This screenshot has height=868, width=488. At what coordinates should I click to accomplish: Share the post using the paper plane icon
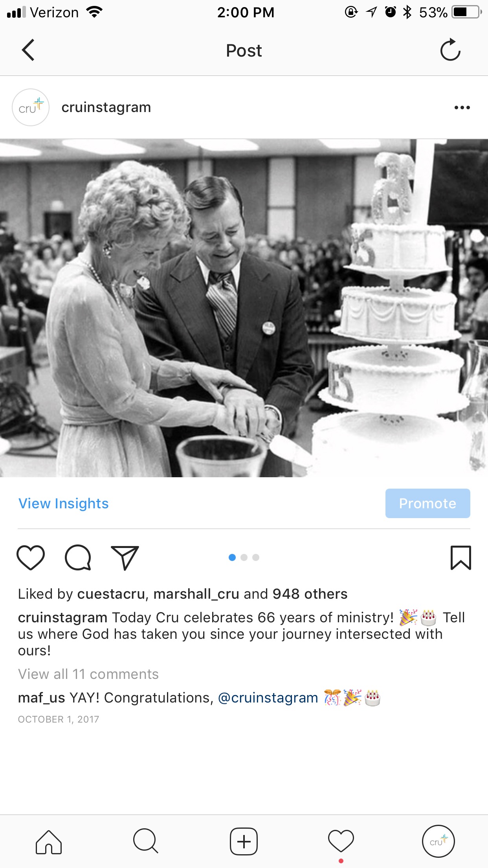(x=125, y=557)
